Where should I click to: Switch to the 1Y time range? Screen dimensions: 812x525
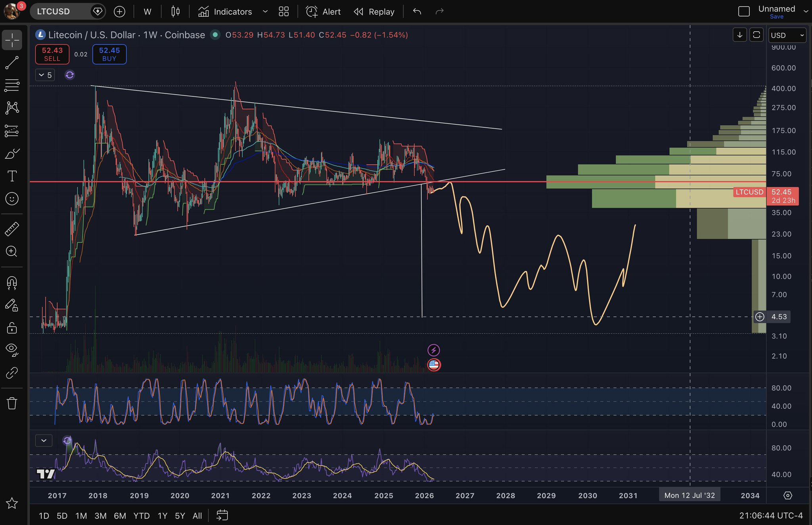click(162, 515)
